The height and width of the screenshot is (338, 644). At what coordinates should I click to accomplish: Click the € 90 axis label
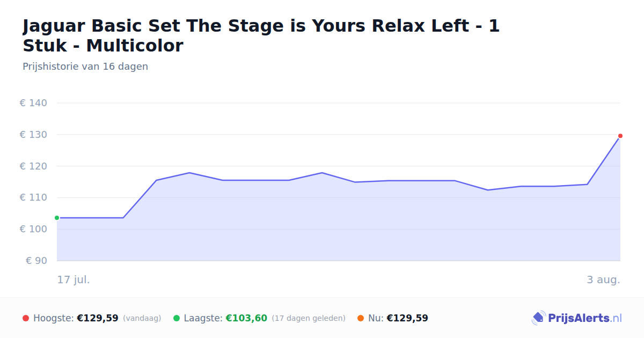point(36,261)
